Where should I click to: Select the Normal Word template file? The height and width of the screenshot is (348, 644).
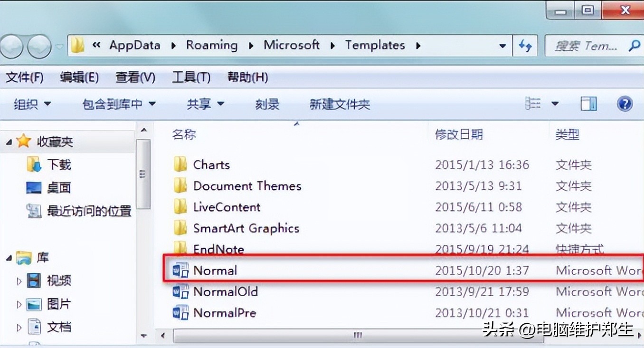(x=215, y=271)
